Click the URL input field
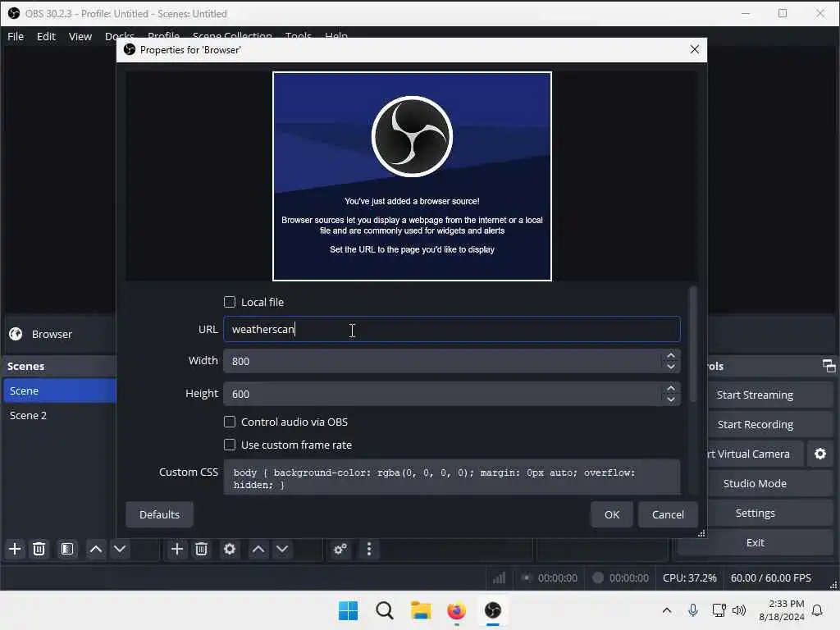This screenshot has height=630, width=840. pos(452,330)
